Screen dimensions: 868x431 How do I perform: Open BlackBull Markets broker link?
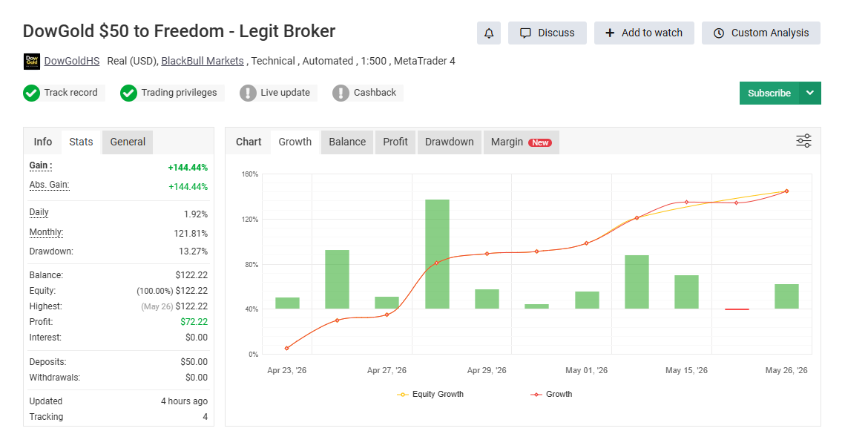point(203,61)
